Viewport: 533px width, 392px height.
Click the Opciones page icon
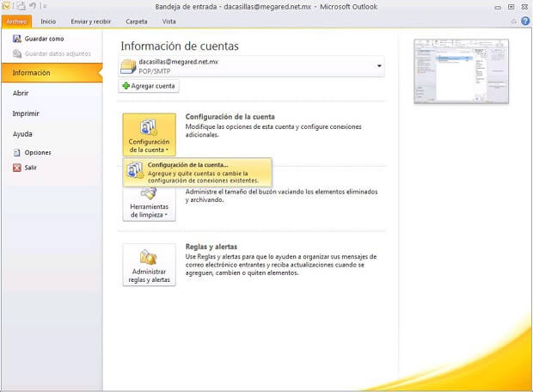pyautogui.click(x=16, y=153)
